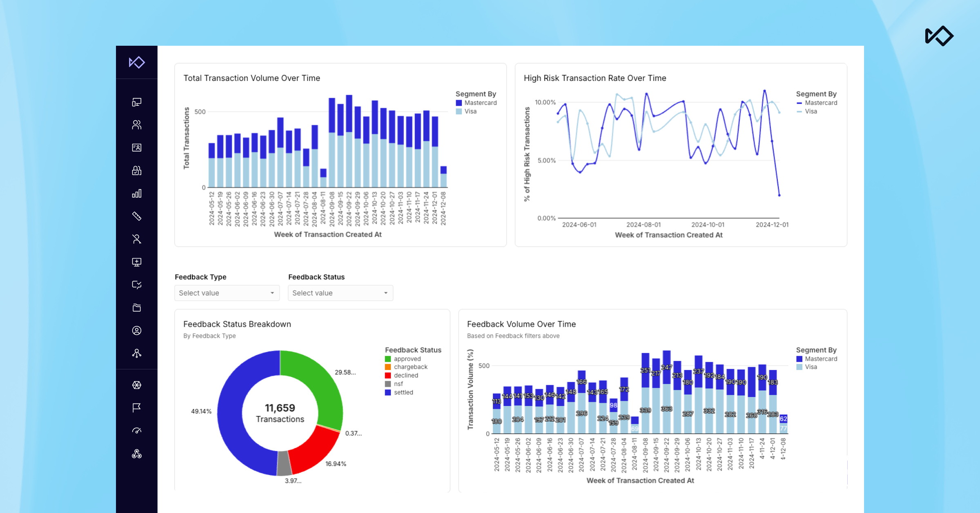Open the lock with checkmark icon
This screenshot has width=980, height=513.
pos(137,171)
